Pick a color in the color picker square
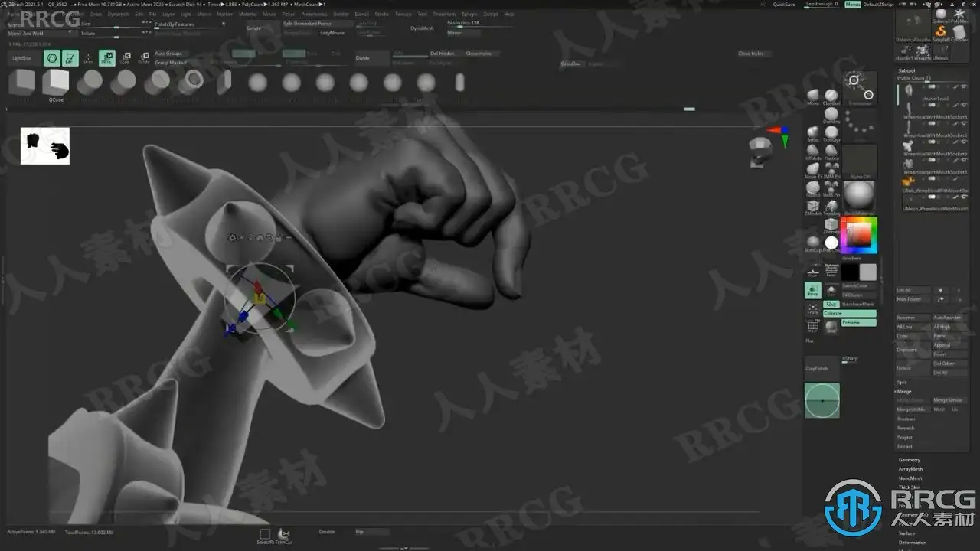 pos(858,236)
